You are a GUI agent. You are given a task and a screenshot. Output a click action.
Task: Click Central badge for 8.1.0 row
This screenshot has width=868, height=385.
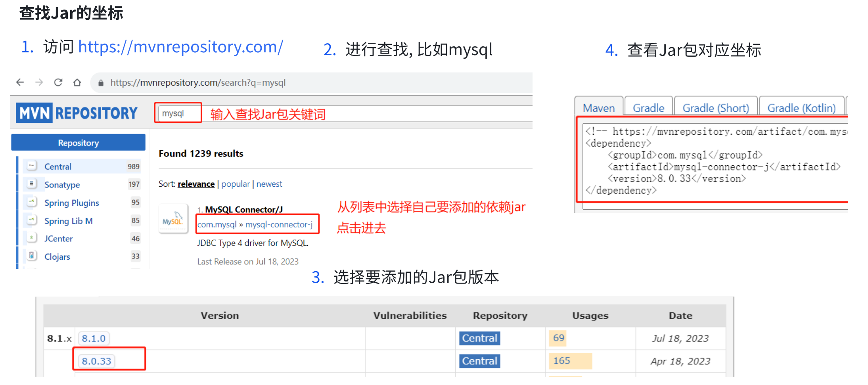[479, 338]
